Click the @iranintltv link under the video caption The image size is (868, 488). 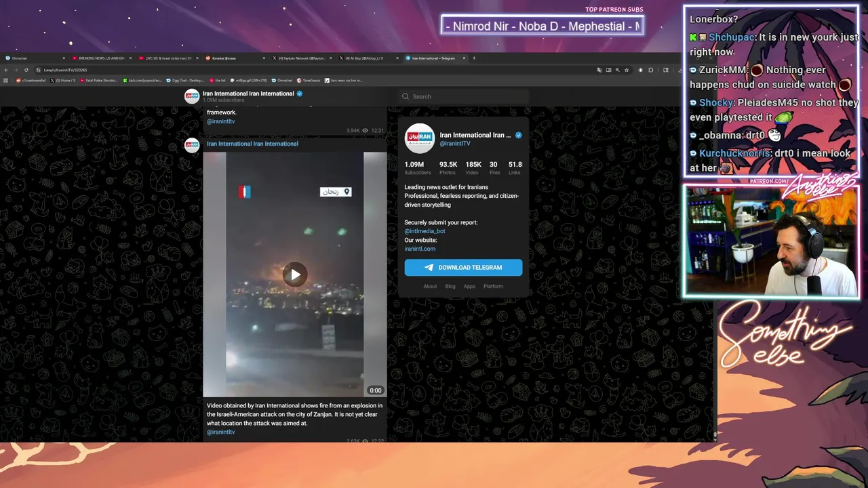coord(220,432)
